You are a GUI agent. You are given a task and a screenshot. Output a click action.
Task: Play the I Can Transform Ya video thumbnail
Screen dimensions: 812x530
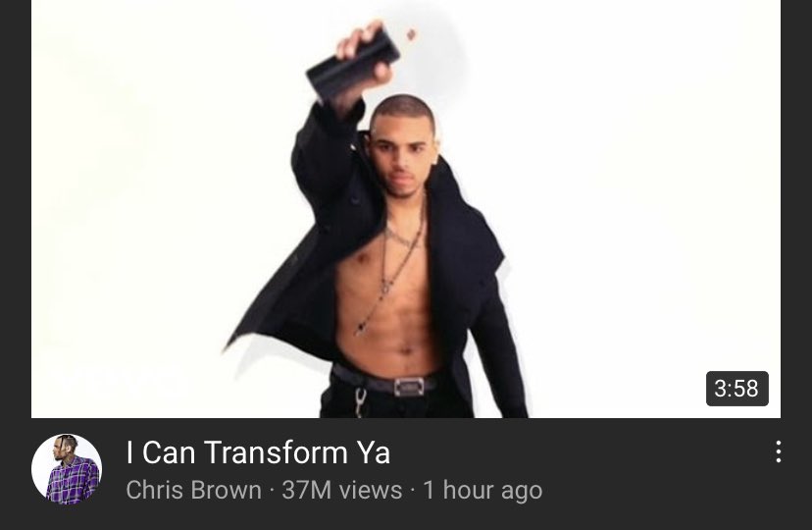pos(405,209)
